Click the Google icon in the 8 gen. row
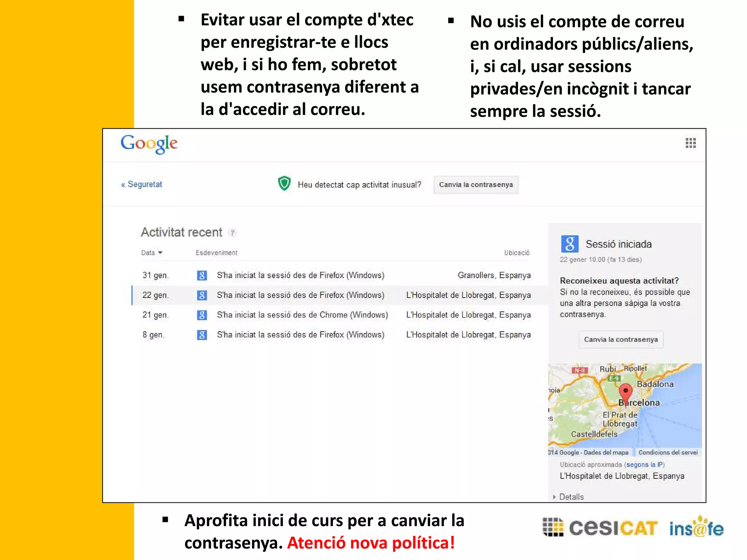Viewport: 747px width, 560px height. click(202, 335)
